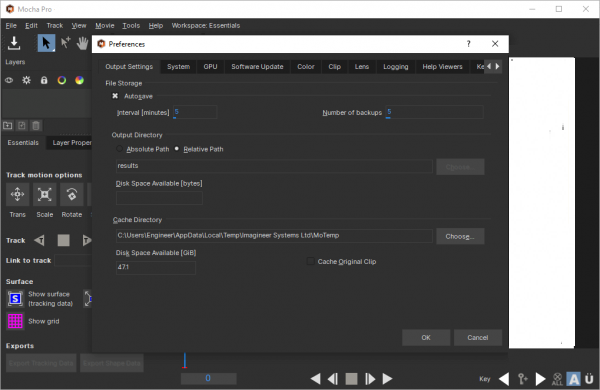This screenshot has width=600, height=390.
Task: Click Choose next to Cache Directory
Action: 460,236
